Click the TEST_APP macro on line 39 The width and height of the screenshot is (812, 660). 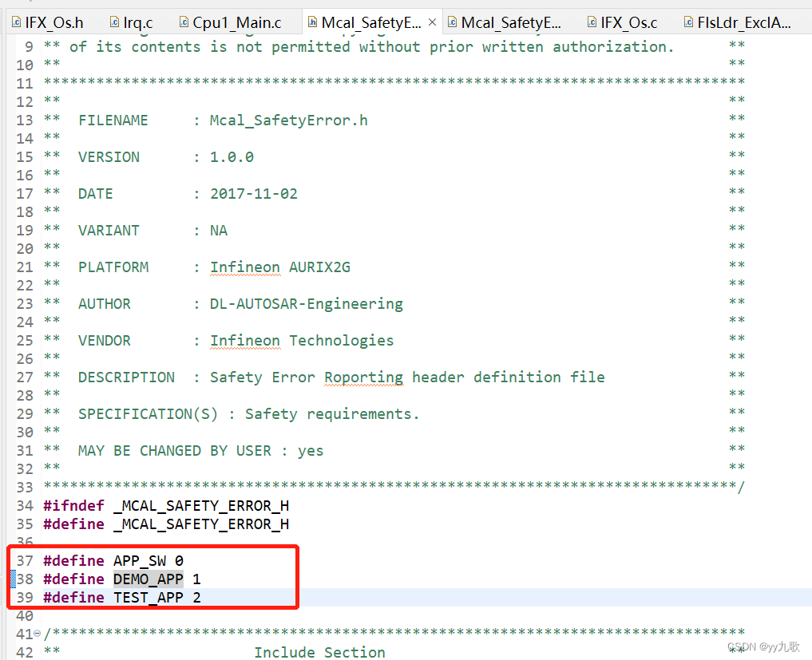click(148, 598)
